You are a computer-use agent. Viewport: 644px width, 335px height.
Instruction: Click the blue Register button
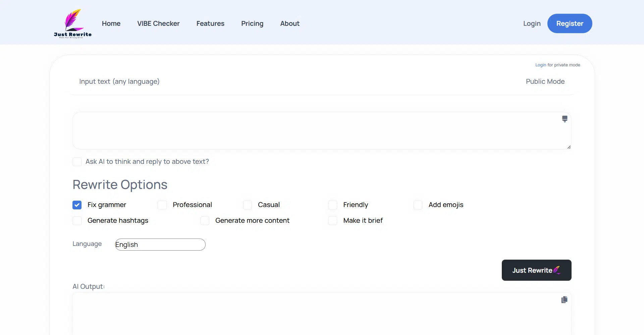570,23
